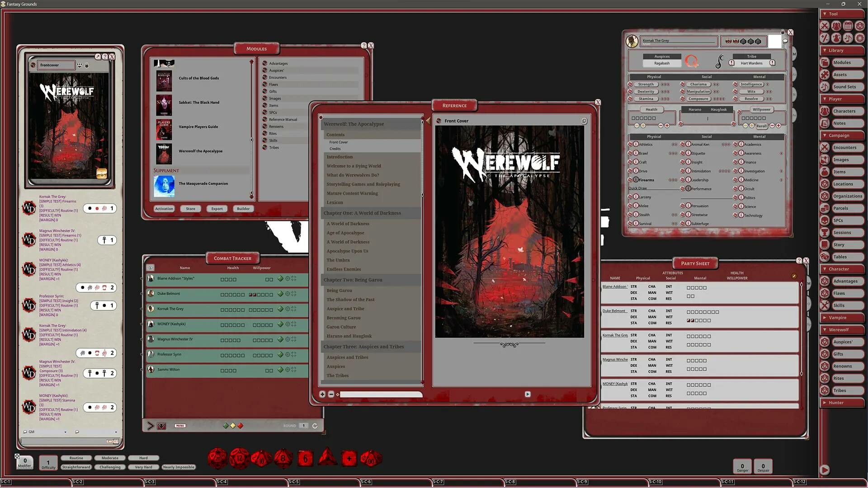This screenshot has height=488, width=868.
Task: Roll the red d100 percentile die
Action: tap(370, 458)
